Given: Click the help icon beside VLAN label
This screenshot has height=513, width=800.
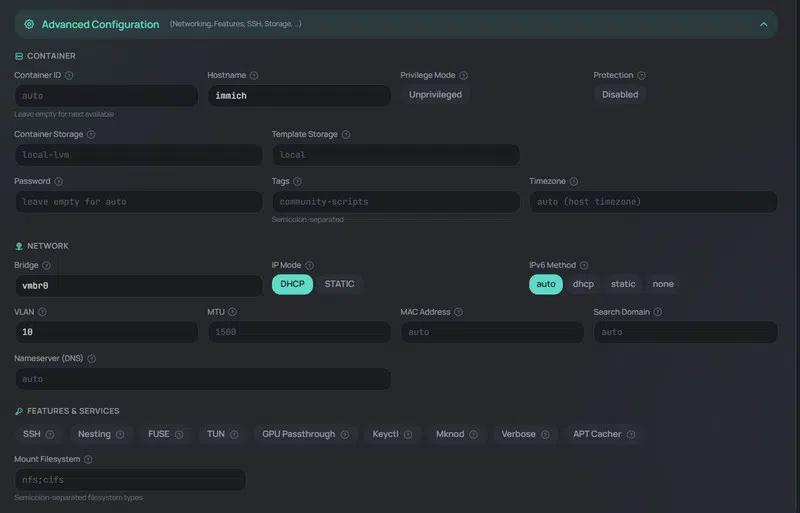Looking at the screenshot, I should click(42, 312).
